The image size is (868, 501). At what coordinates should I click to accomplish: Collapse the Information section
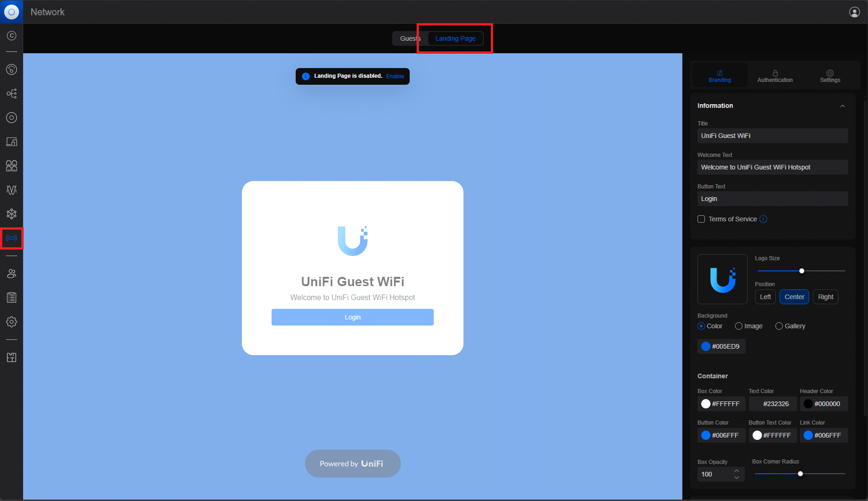(x=843, y=106)
